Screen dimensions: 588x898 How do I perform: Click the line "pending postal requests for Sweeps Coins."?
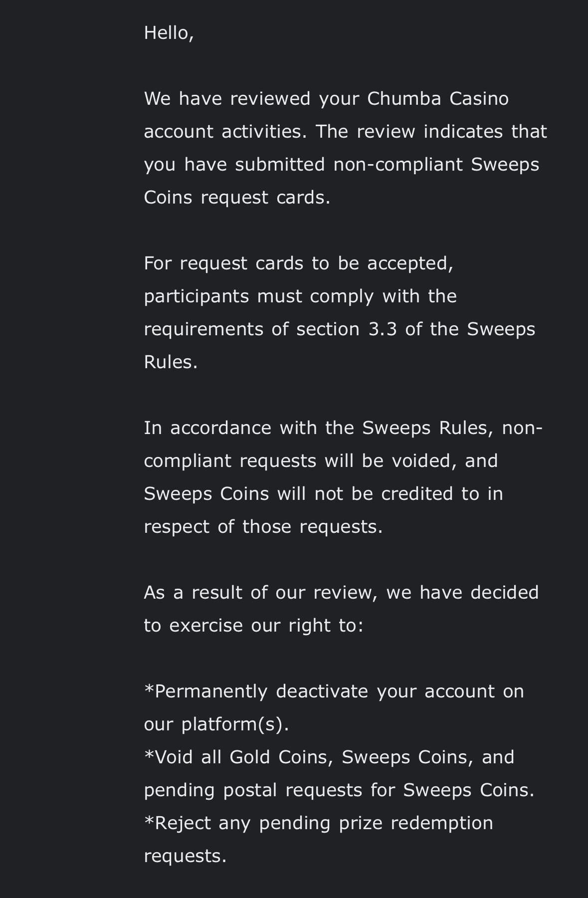pyautogui.click(x=339, y=791)
